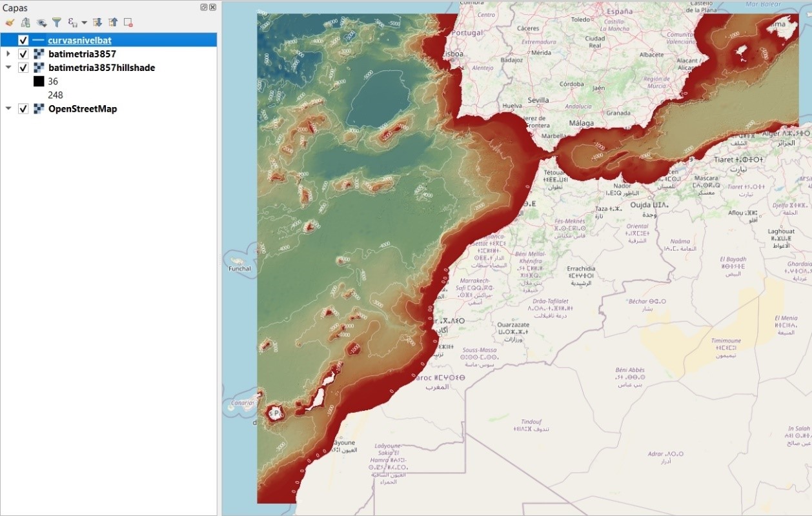Open the map themes eye icon
The height and width of the screenshot is (516, 812).
tap(42, 23)
